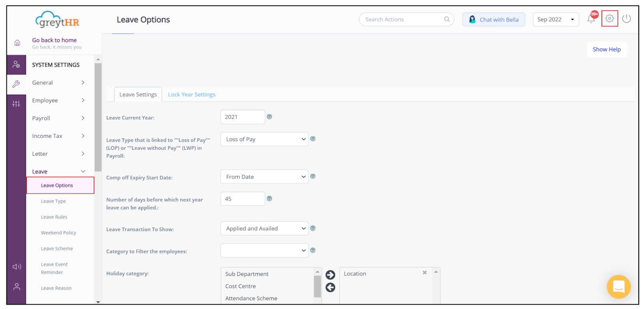Open the orange chat widget
This screenshot has width=644, height=309.
pyautogui.click(x=618, y=286)
